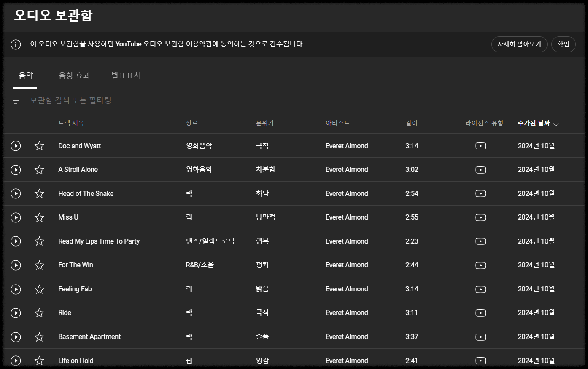Click the 트랙 제목 column header

tap(71, 123)
